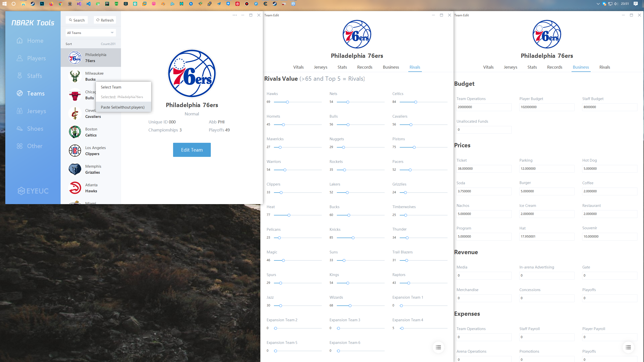Click the Ticket price input field
Image resolution: width=644 pixels, height=362 pixels.
(484, 169)
